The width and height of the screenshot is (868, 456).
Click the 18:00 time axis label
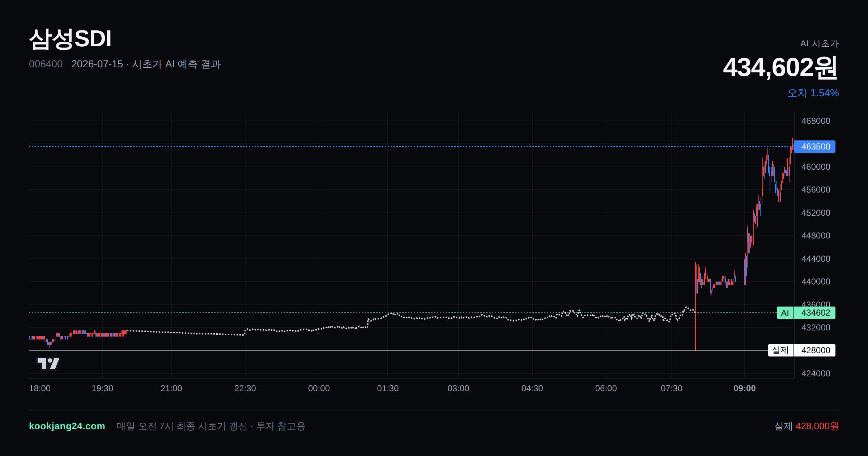click(40, 388)
